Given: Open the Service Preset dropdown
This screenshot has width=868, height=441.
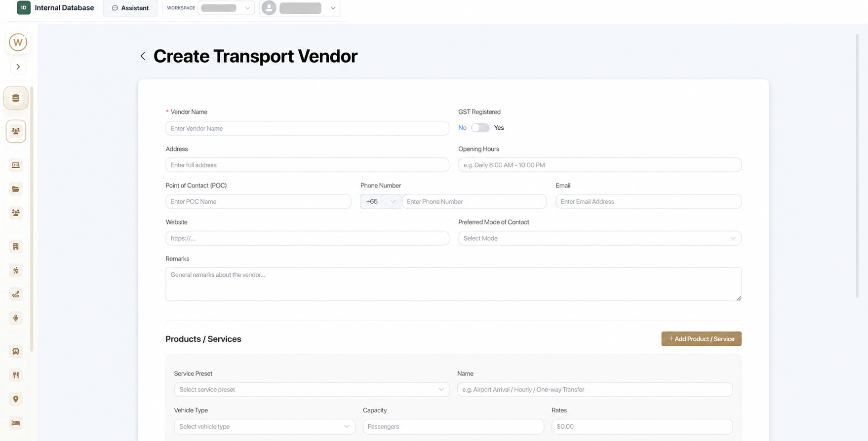Looking at the screenshot, I should (312, 390).
